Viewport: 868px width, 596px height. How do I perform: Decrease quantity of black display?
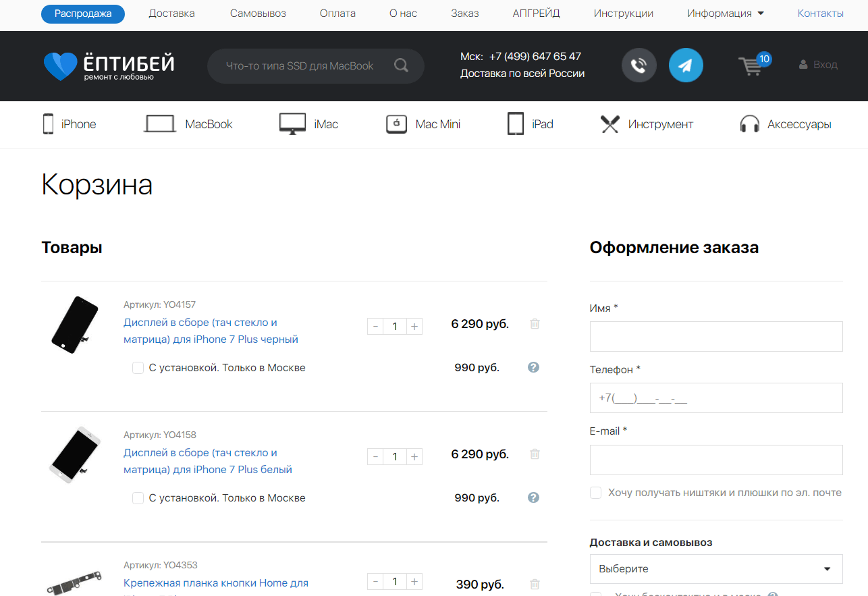[x=375, y=327]
